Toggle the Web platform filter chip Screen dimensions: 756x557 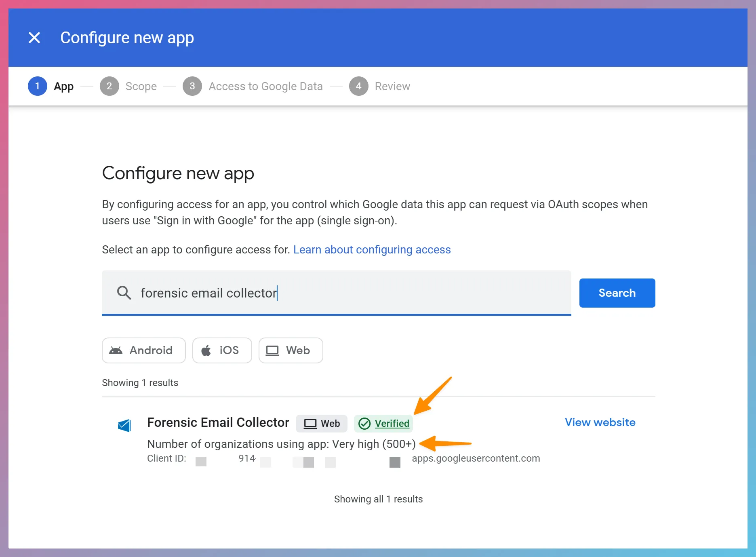(291, 350)
